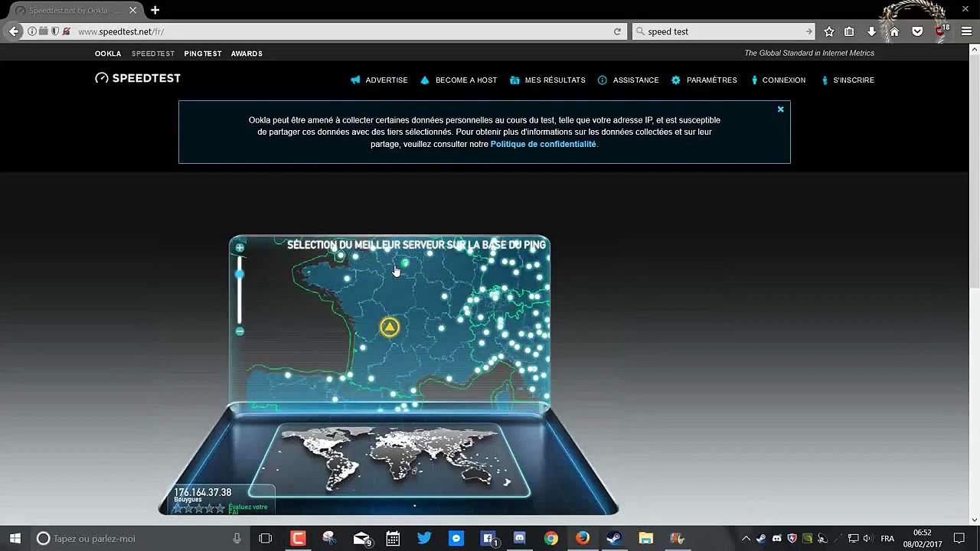Open the clock showing 06:52
This screenshot has width=980, height=551.
pos(923,539)
